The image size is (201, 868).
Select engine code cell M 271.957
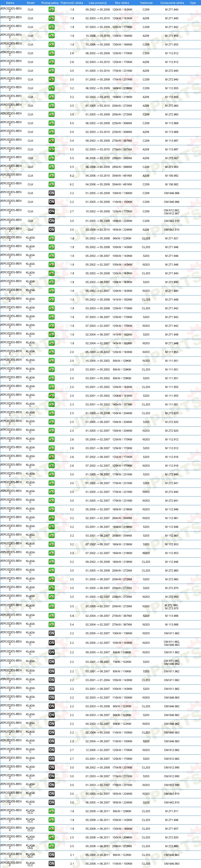[x=172, y=829]
